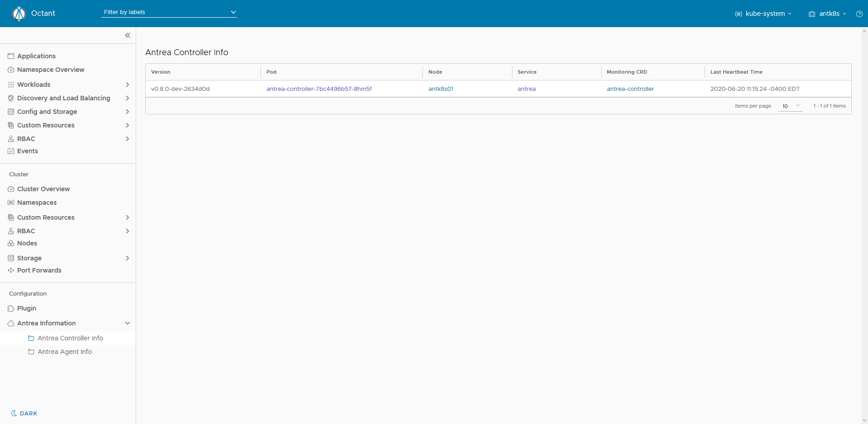This screenshot has width=868, height=424.
Task: Collapse the Antrea Information section chevron
Action: (128, 323)
